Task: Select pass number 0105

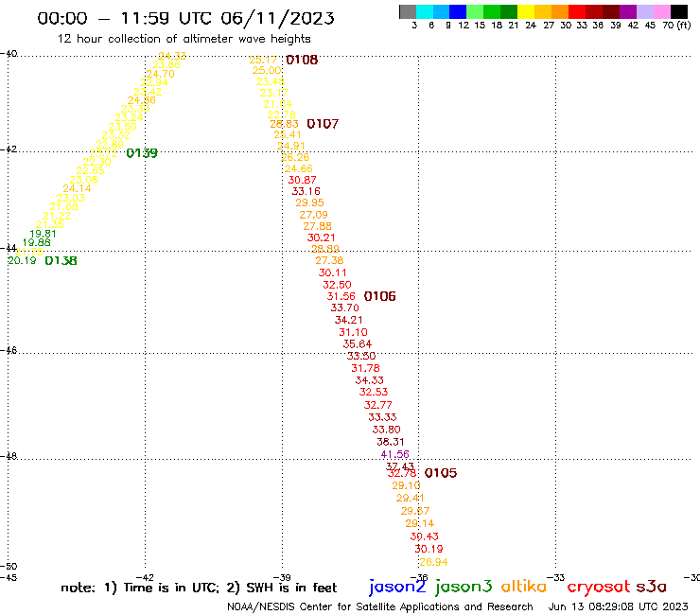Action: pyautogui.click(x=441, y=473)
